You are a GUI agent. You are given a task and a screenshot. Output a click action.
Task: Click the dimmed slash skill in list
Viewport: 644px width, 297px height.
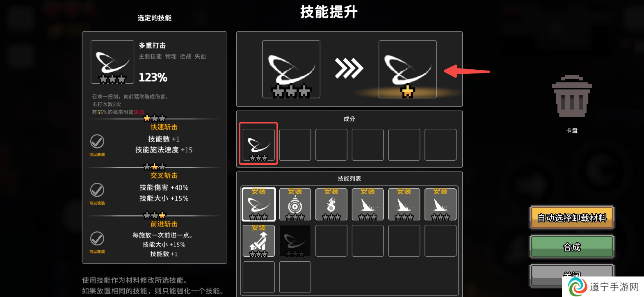pos(295,241)
